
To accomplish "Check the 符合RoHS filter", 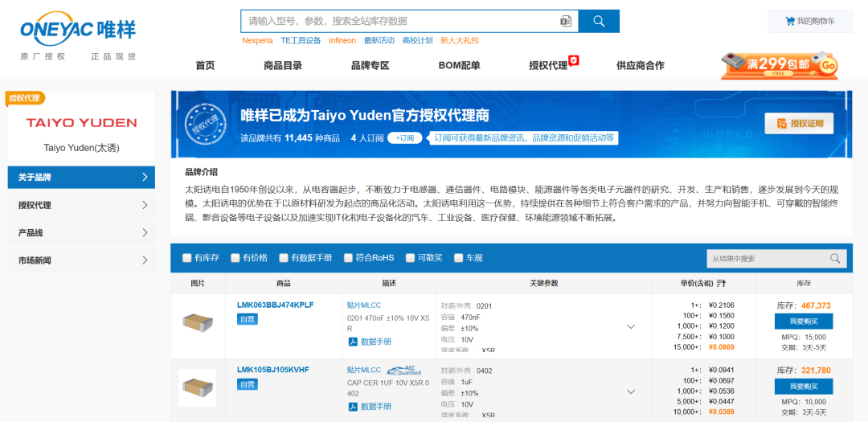I will point(348,257).
